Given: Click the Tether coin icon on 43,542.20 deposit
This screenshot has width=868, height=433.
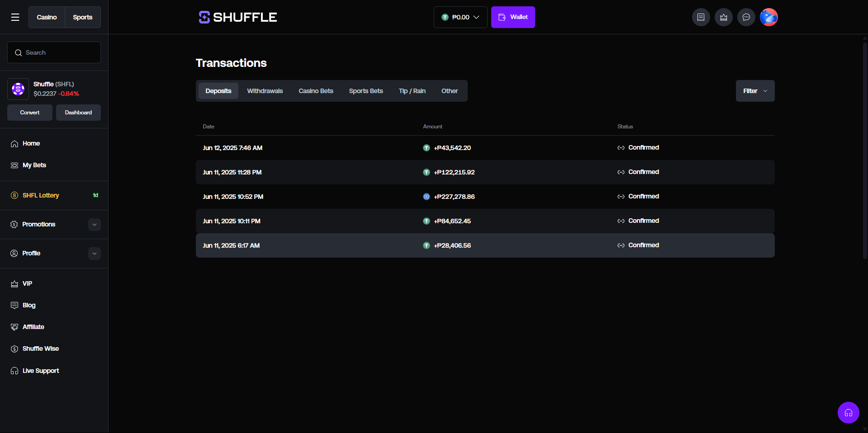Looking at the screenshot, I should pyautogui.click(x=426, y=148).
